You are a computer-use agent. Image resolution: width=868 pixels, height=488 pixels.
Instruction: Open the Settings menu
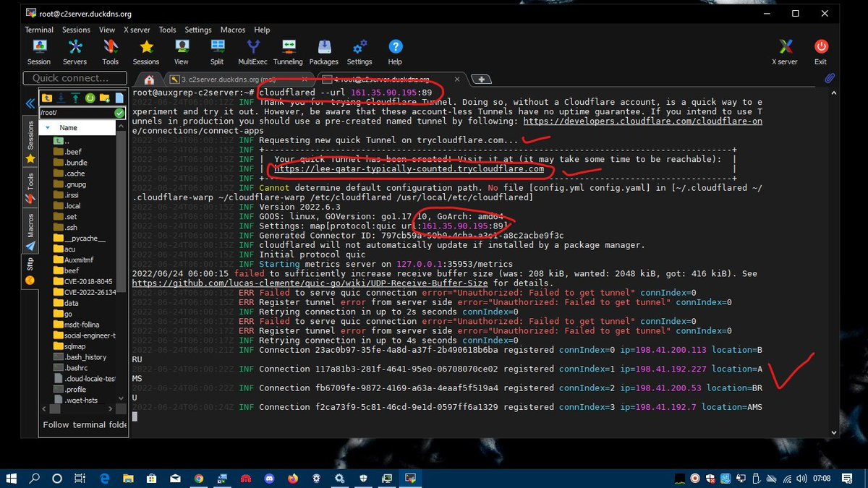pyautogui.click(x=197, y=30)
